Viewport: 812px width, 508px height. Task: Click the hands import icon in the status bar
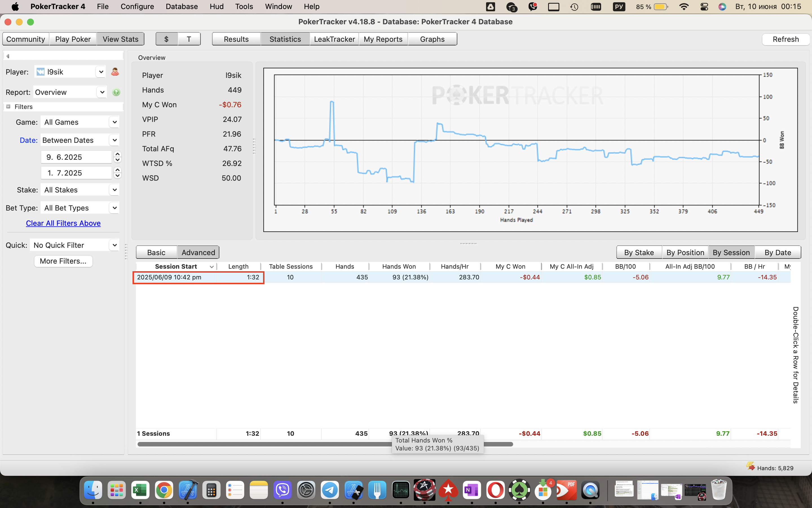point(750,466)
